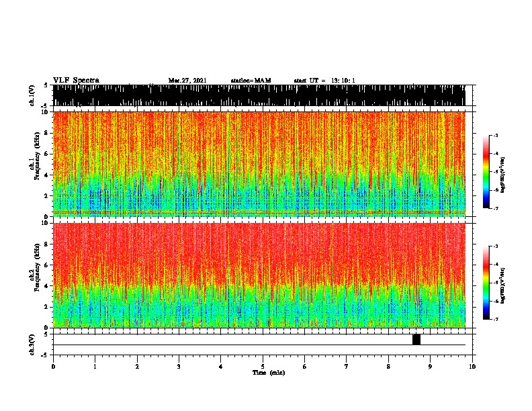Viewport: 532px width, 411px height.
Task: Click time axis tick label "9"
Action: (x=430, y=367)
